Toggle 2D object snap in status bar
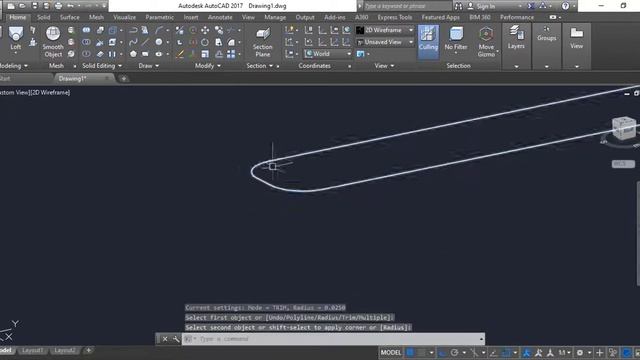This screenshot has height=360, width=640. click(506, 353)
